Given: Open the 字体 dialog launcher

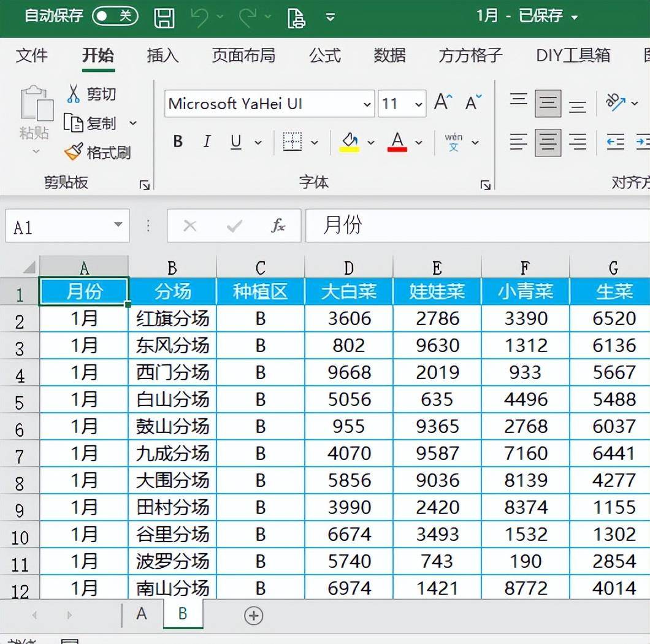Looking at the screenshot, I should (x=485, y=185).
